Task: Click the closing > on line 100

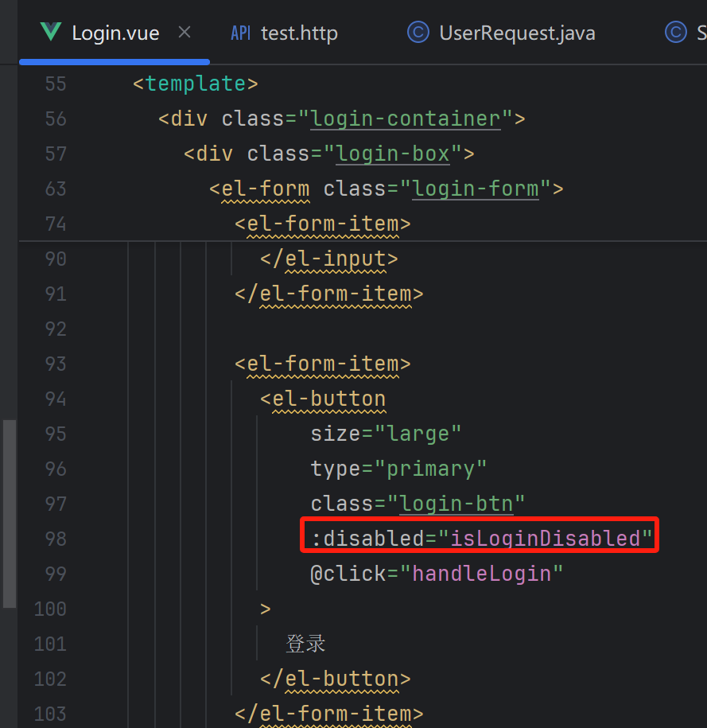Action: 266,609
